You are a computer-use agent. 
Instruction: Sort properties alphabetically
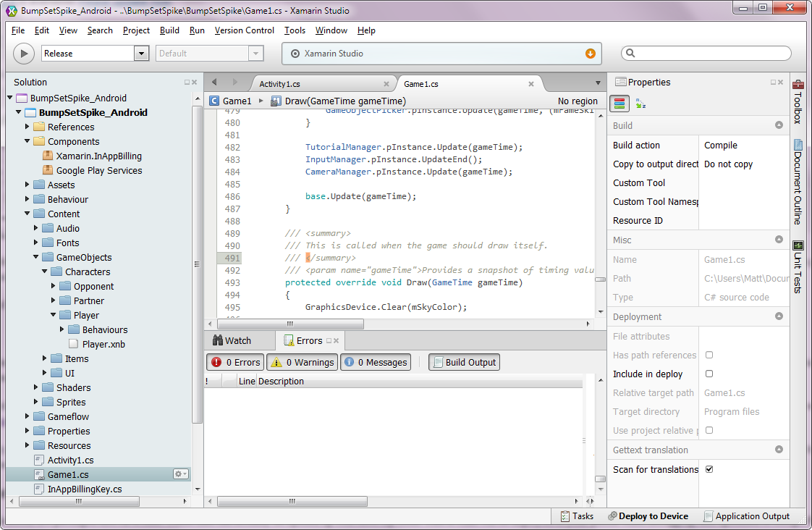640,104
